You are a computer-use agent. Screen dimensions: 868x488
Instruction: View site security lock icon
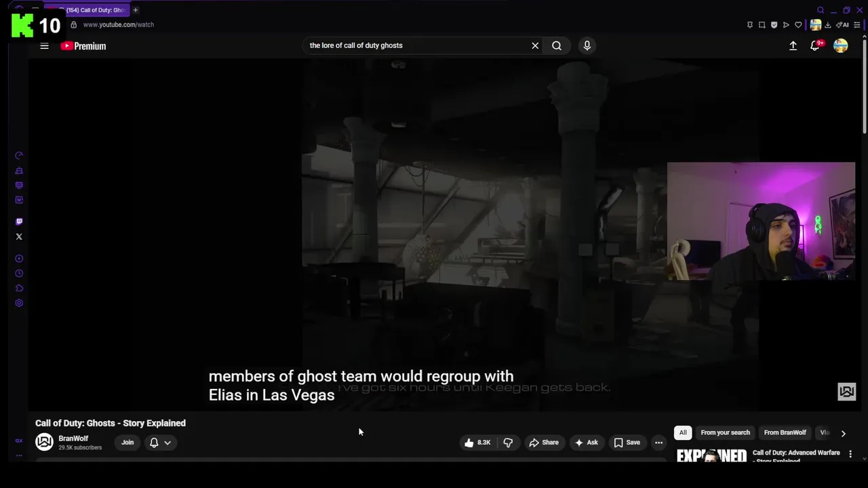pyautogui.click(x=74, y=24)
